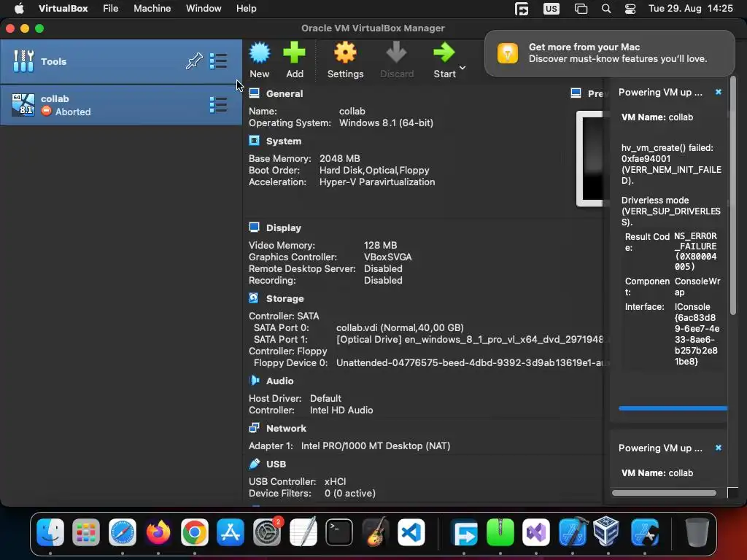747x560 pixels.
Task: Click the Hyper-V Paravirtualization acceleration value
Action: pos(377,182)
